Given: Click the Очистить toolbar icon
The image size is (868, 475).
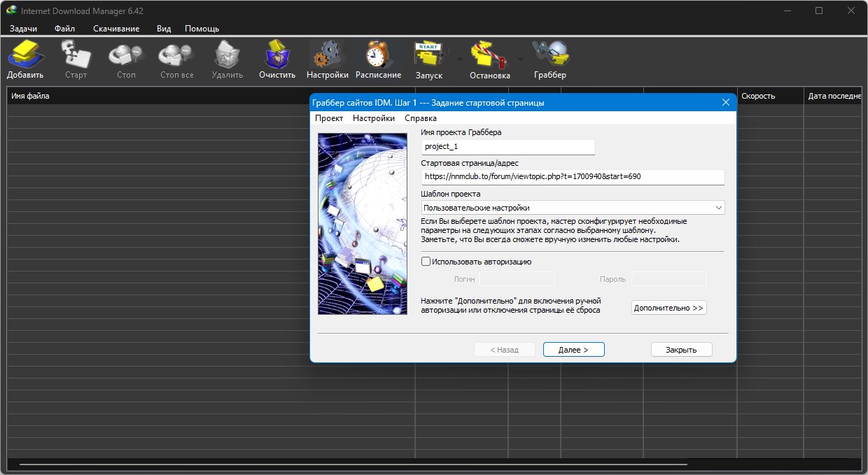Looking at the screenshot, I should [x=277, y=55].
